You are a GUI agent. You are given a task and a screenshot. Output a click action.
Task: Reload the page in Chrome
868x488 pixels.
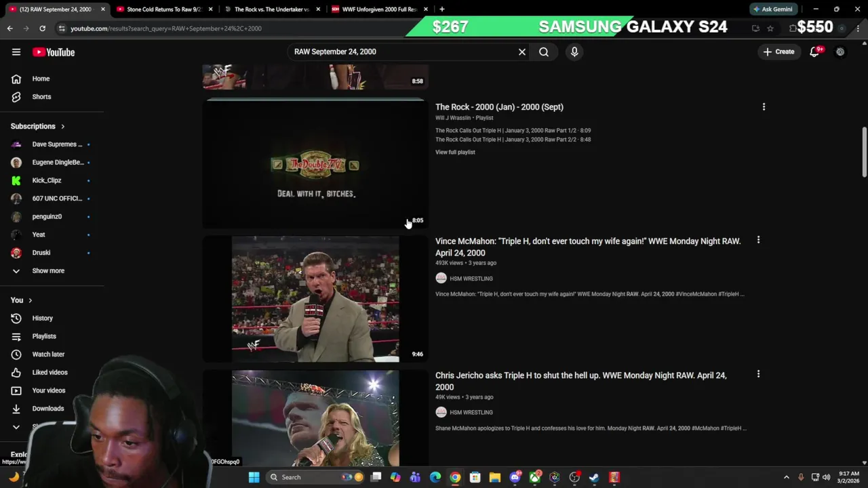42,28
